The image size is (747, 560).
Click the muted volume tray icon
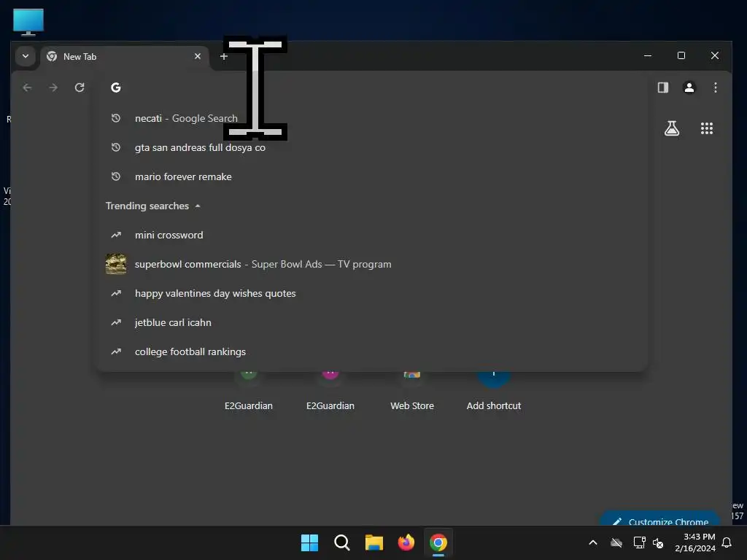(658, 542)
